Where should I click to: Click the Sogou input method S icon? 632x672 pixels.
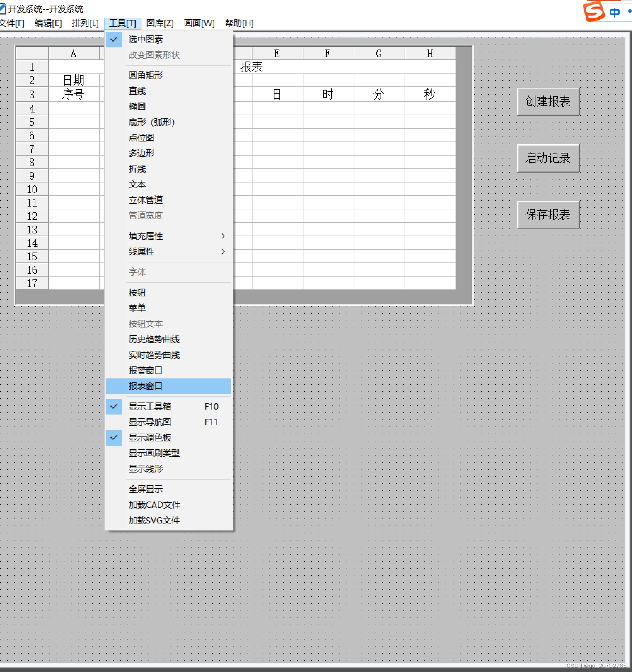(593, 12)
